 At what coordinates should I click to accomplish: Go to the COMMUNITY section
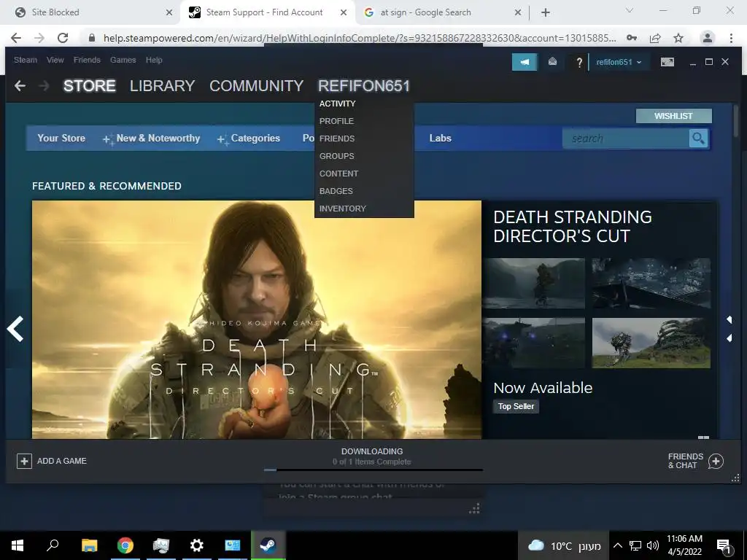[256, 86]
